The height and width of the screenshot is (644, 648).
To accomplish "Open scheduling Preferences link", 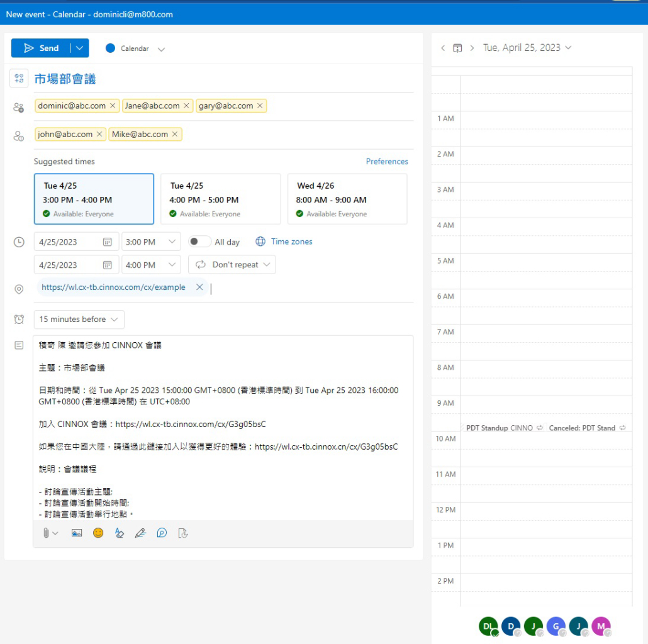I will [387, 162].
